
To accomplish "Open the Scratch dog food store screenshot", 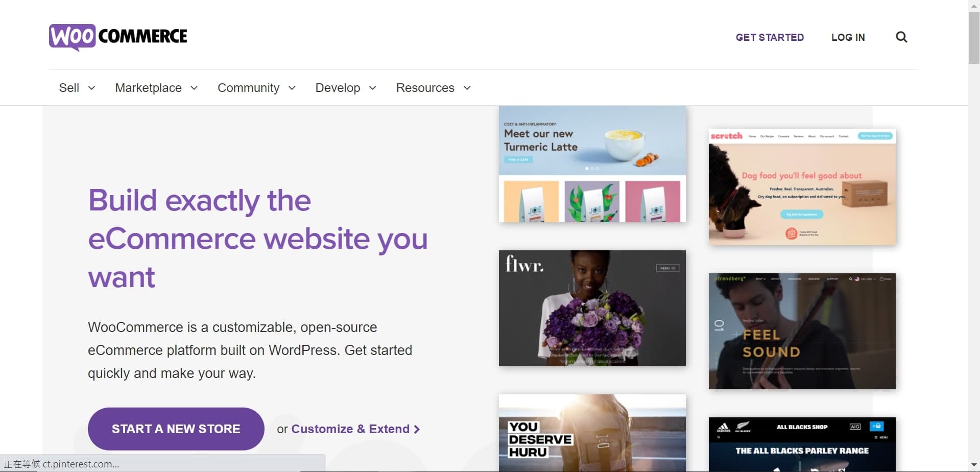I will pos(802,187).
